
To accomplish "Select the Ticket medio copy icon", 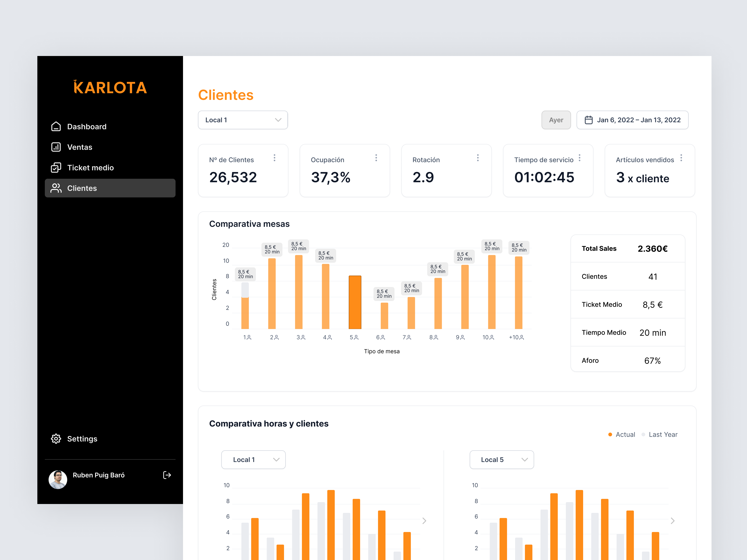I will [56, 167].
